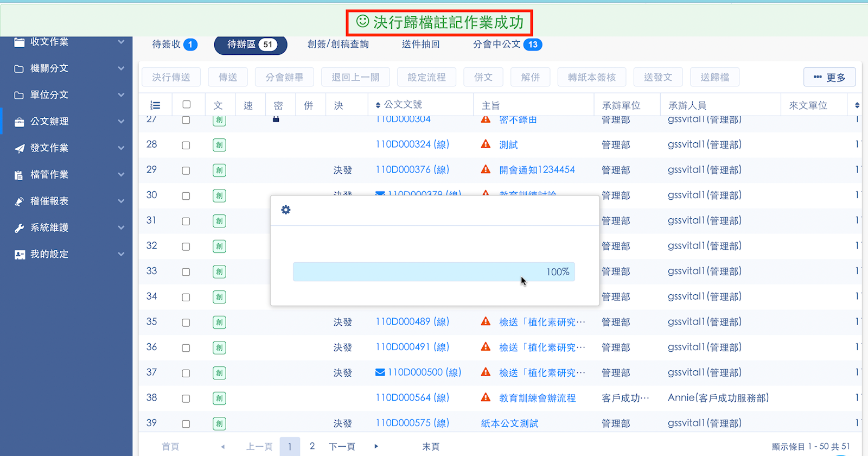Toggle the select-all checkbox in header
The height and width of the screenshot is (456, 868).
coord(187,105)
